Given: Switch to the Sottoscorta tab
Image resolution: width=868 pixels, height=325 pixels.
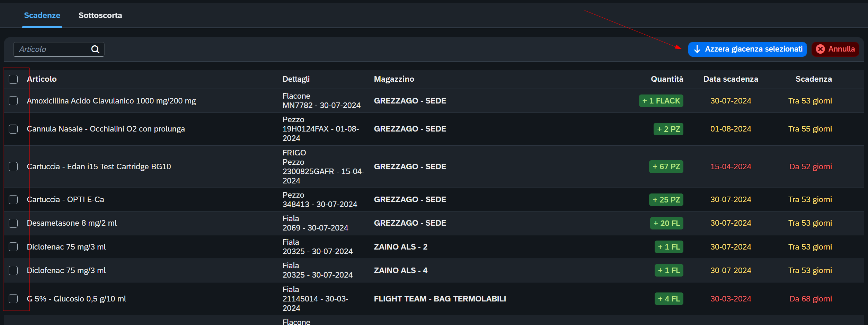Looking at the screenshot, I should click(x=100, y=15).
